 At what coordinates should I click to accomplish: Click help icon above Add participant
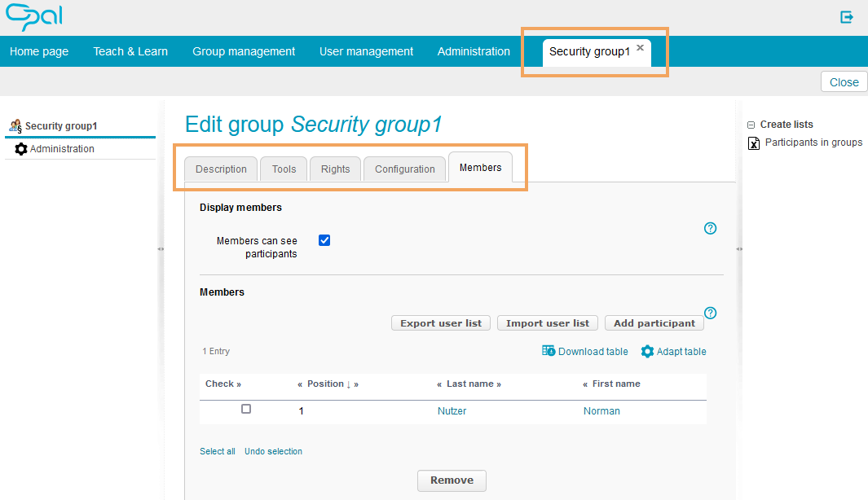(x=710, y=313)
